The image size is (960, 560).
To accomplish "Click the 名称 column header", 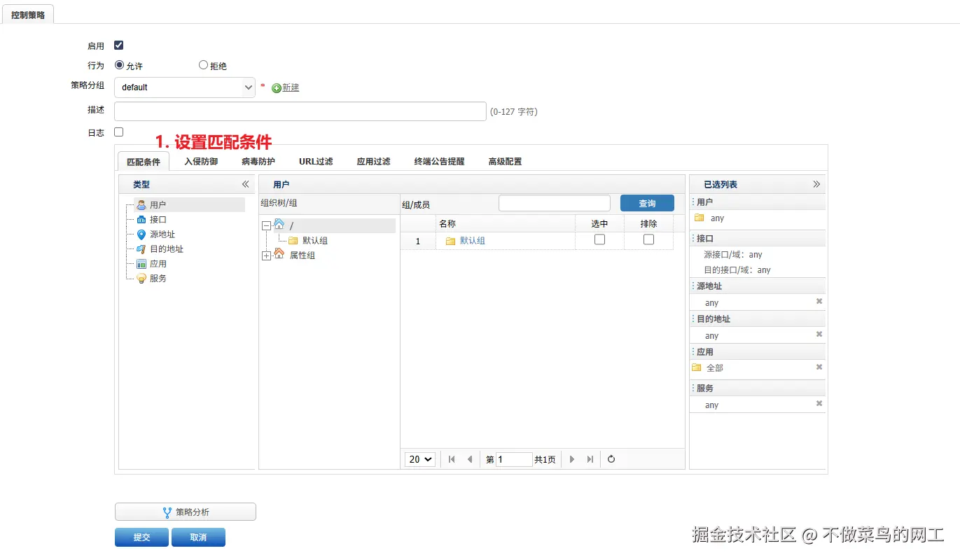I will [x=505, y=223].
